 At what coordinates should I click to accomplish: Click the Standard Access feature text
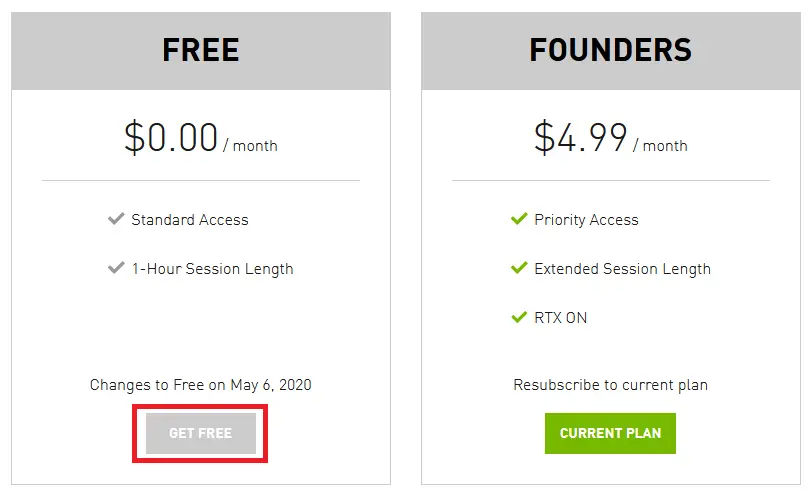[190, 220]
